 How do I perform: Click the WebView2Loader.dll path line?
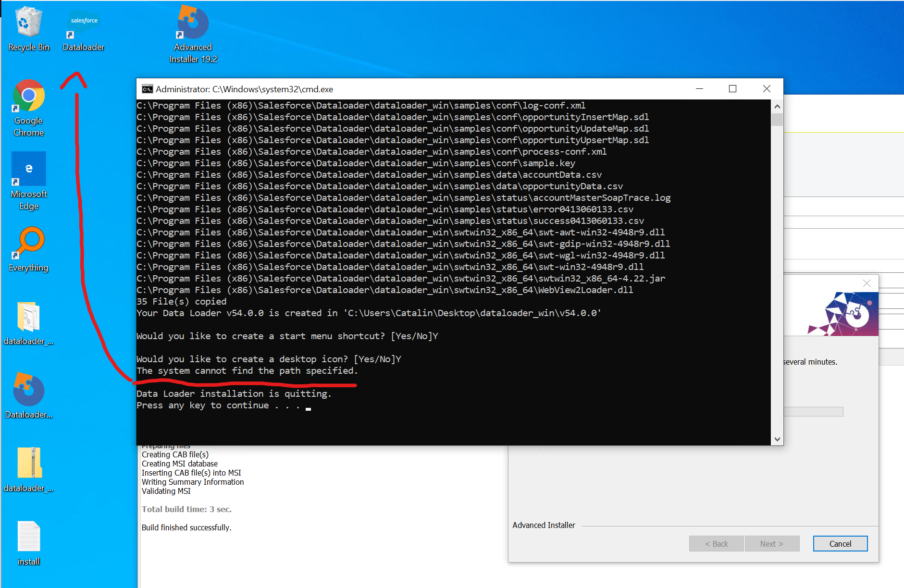(x=385, y=290)
